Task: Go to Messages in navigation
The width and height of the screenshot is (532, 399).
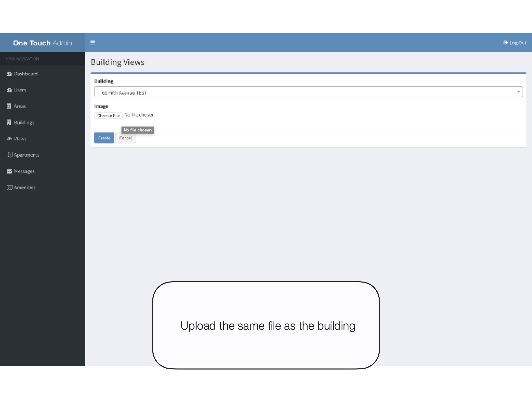Action: (24, 171)
